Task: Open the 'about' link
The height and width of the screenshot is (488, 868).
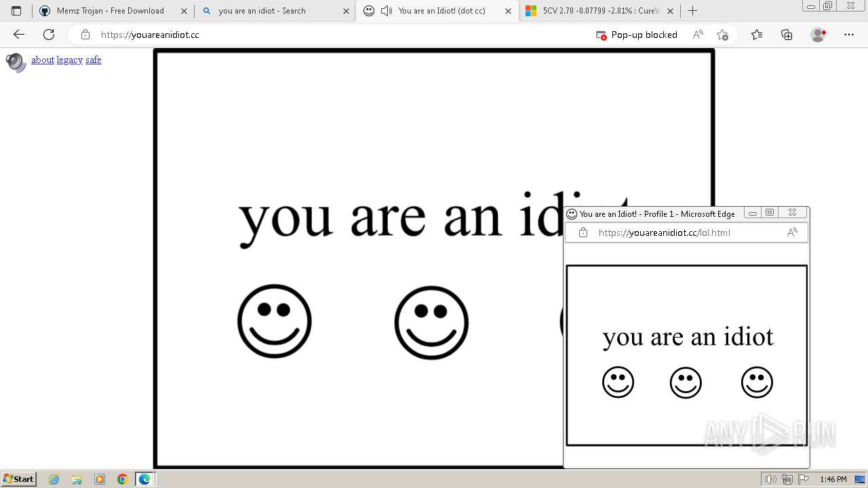Action: pyautogui.click(x=43, y=60)
